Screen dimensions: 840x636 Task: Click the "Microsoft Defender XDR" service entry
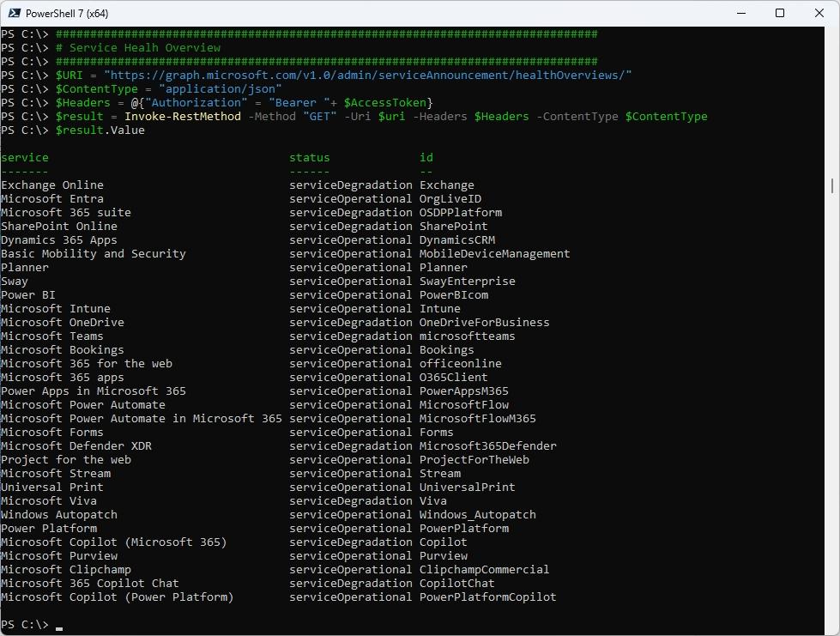pyautogui.click(x=76, y=446)
